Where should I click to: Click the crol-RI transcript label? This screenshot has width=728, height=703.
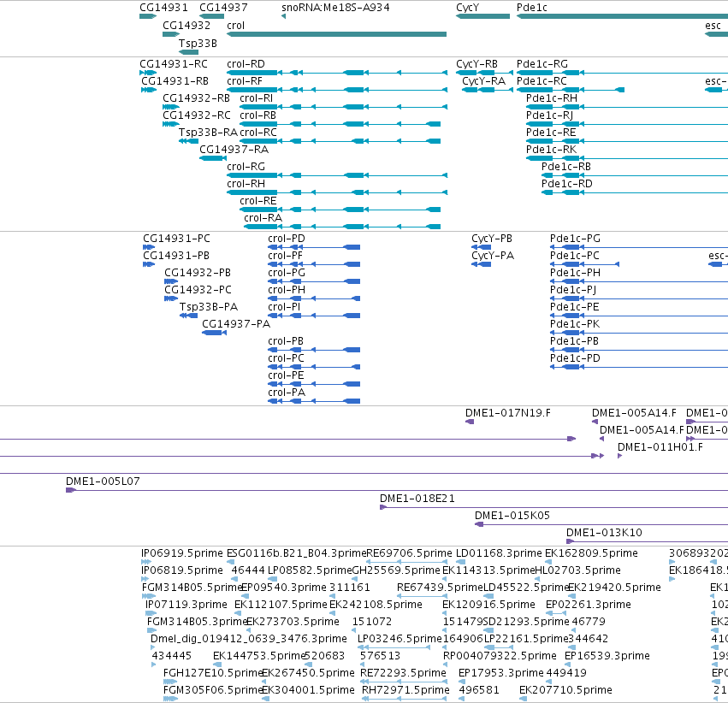(x=257, y=97)
